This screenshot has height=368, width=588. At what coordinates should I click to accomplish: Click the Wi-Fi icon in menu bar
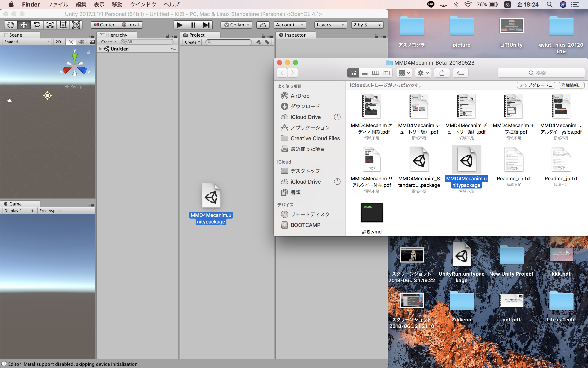pos(468,4)
